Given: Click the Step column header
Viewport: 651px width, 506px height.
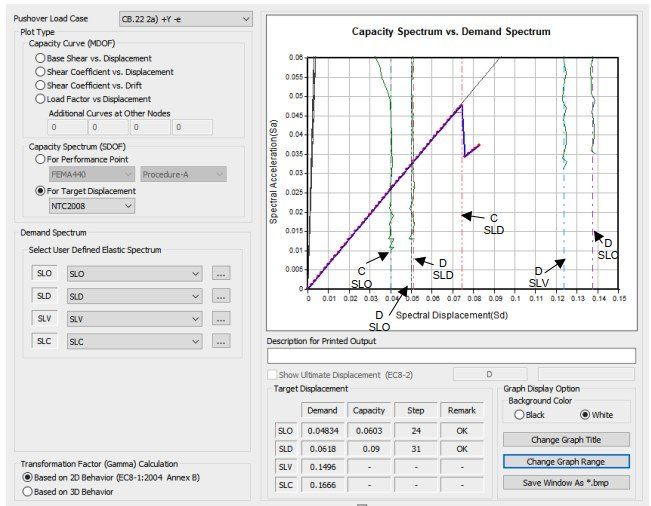Looking at the screenshot, I should pyautogui.click(x=416, y=410).
